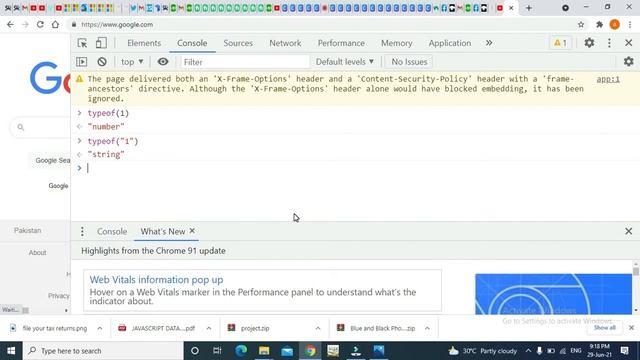
Task: Open File Explorer from taskbar
Action: (264, 351)
